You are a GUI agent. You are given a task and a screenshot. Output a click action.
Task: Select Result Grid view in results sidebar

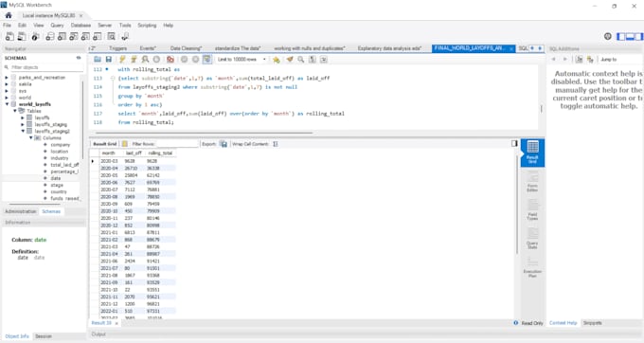pos(532,153)
